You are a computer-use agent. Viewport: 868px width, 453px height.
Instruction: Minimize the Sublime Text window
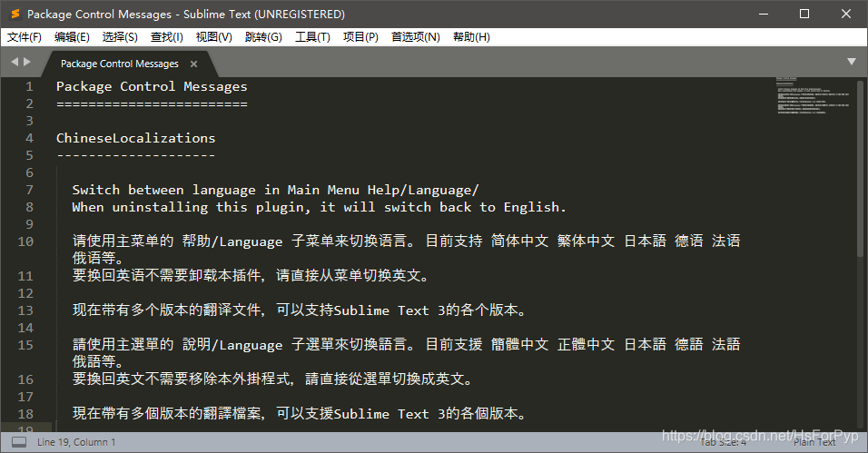[764, 14]
